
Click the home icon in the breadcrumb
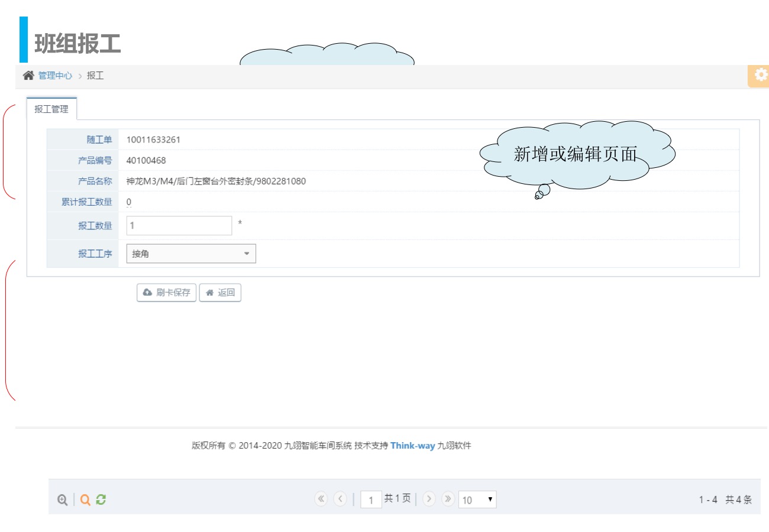coord(28,76)
